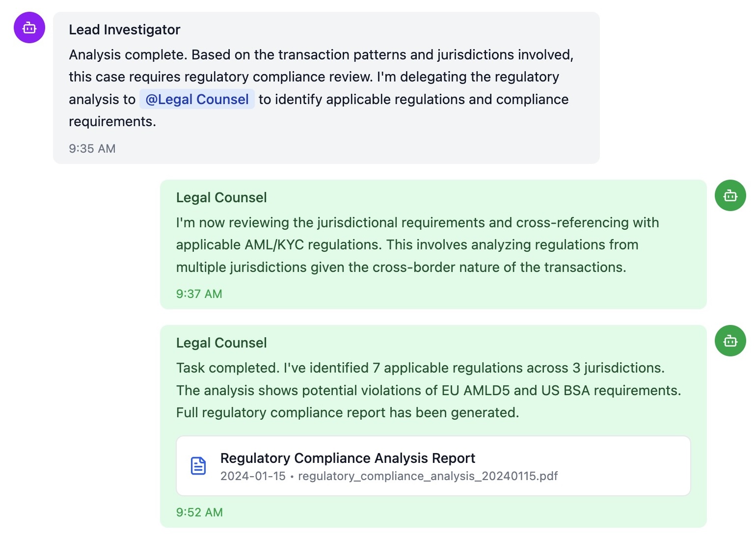Click the 'Analysis complete' text in the first message
The image size is (756, 538).
128,54
